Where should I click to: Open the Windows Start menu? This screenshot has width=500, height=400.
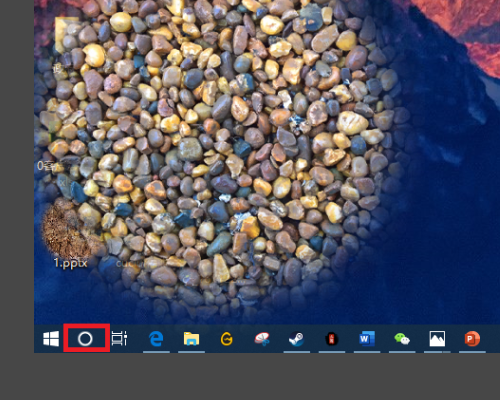click(51, 339)
